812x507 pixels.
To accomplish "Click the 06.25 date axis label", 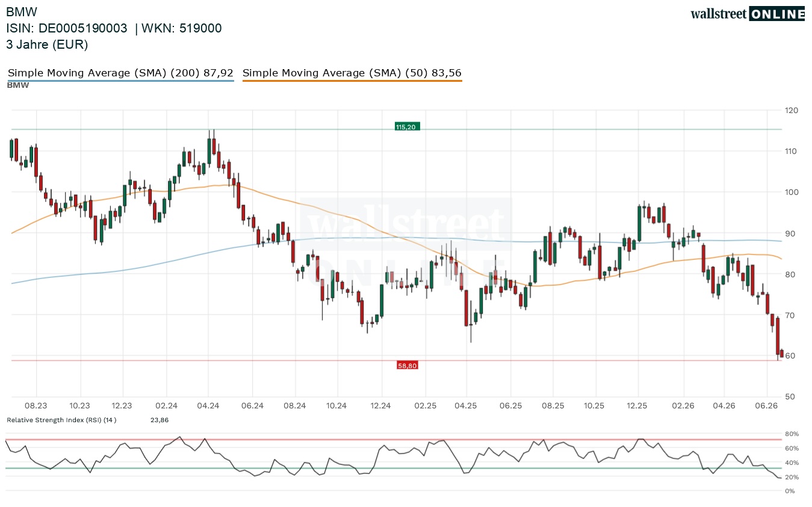I will pos(510,406).
